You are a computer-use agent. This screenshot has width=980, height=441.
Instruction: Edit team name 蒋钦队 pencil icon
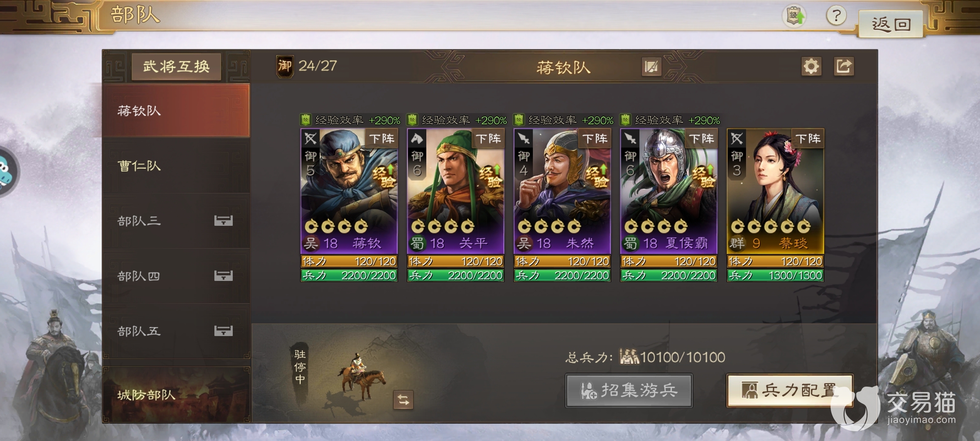(651, 67)
